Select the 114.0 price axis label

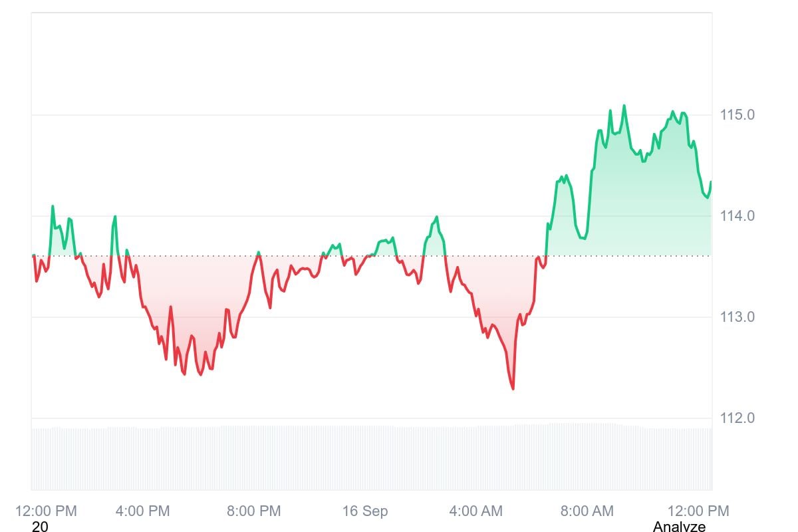coord(737,216)
